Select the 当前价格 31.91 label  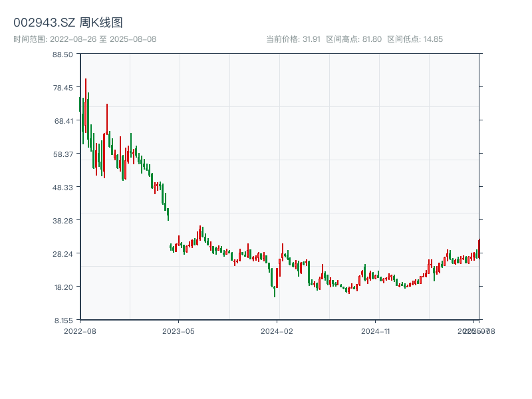pyautogui.click(x=293, y=39)
